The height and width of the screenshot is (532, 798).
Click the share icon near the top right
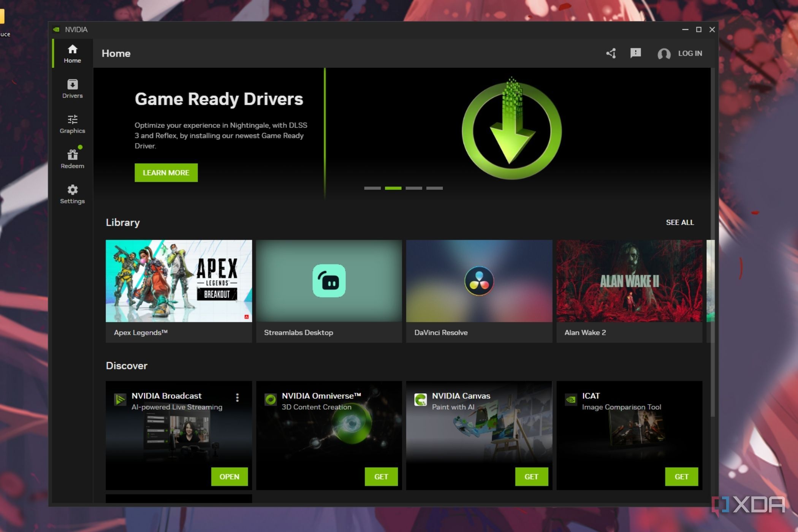pos(611,54)
